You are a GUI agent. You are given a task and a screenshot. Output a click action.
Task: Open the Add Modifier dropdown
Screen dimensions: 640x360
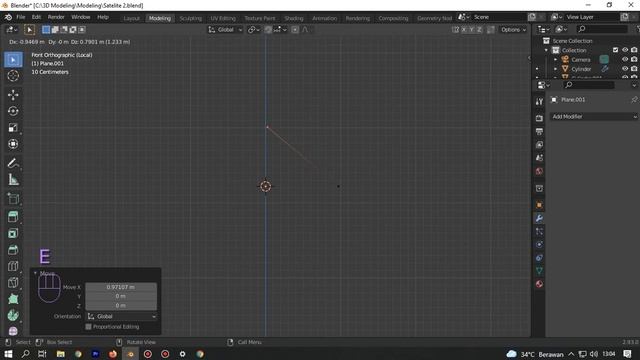[x=594, y=117]
